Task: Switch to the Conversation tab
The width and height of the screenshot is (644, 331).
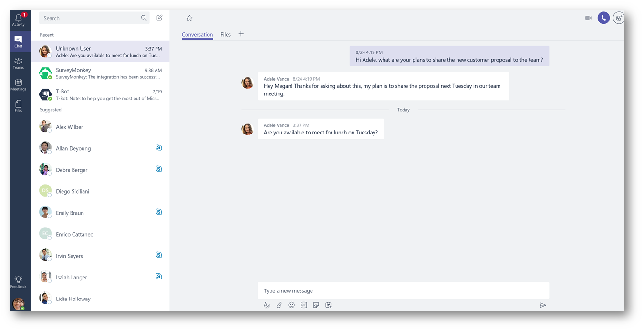Action: [x=197, y=35]
